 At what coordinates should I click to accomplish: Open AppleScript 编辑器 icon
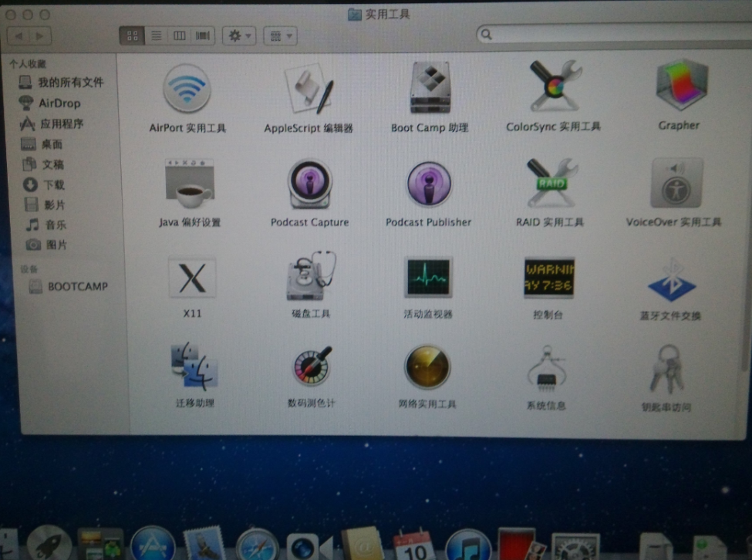[309, 90]
